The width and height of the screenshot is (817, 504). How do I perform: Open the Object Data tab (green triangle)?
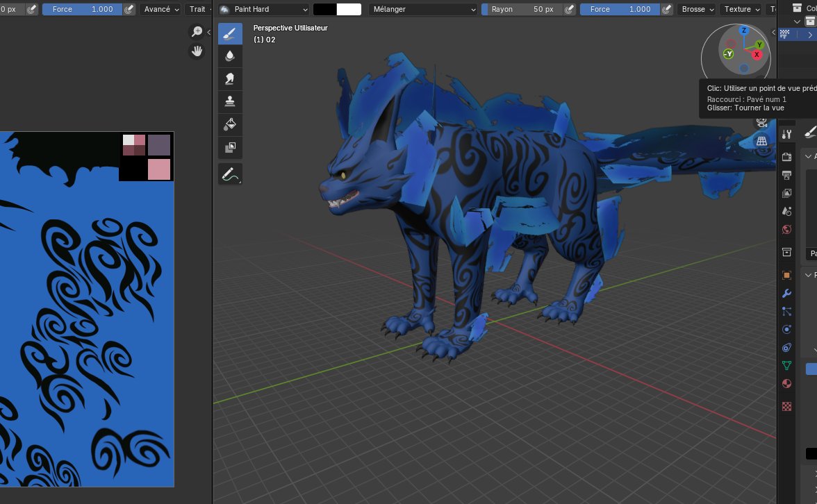tap(786, 366)
